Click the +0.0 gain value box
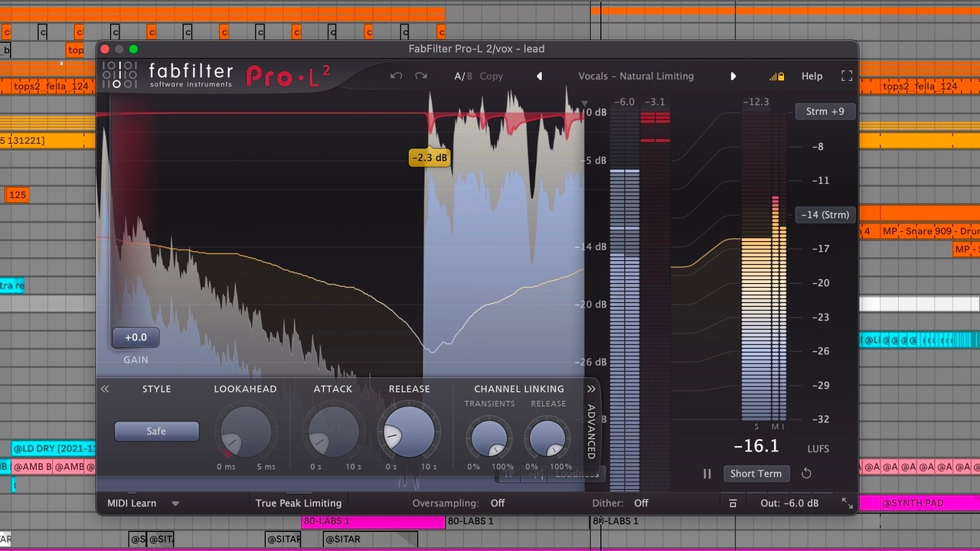The image size is (980, 551). (x=136, y=337)
